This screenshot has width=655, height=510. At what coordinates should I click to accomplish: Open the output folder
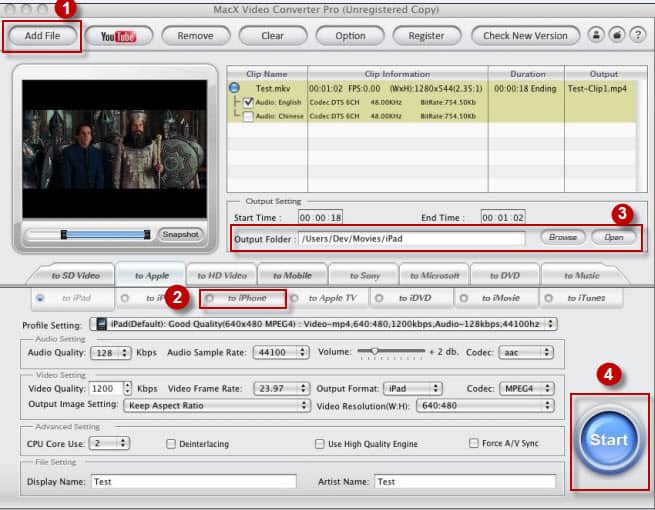614,237
